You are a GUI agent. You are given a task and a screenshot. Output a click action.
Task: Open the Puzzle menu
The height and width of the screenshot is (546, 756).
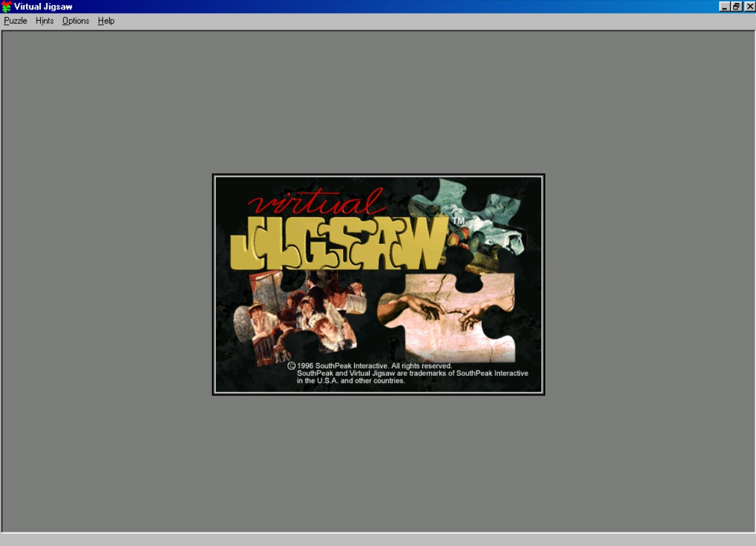coord(15,21)
